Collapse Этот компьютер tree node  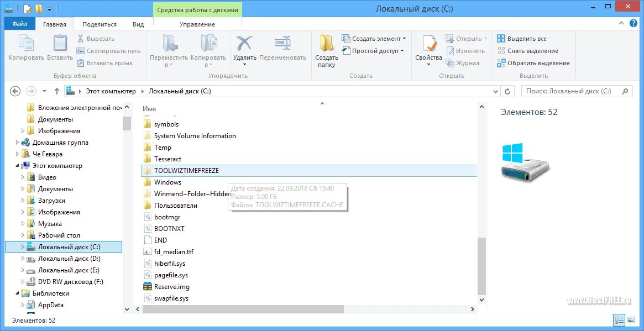(17, 166)
